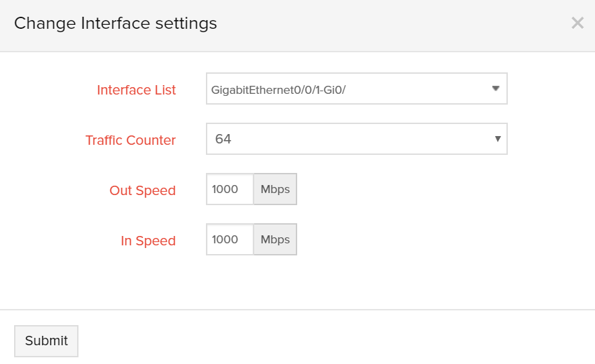Click the Traffic Counter dropdown arrow

tap(498, 139)
